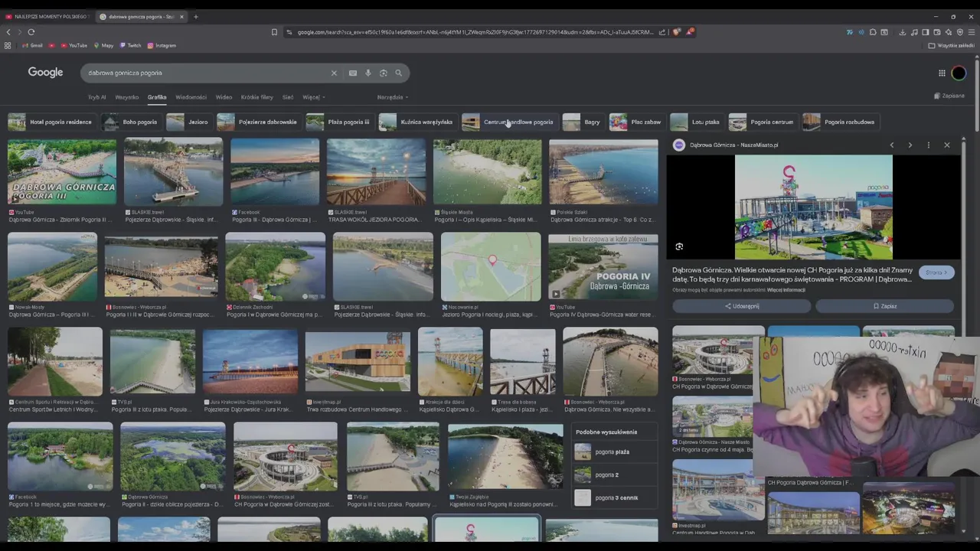Expand the Narzędzia tools menu

(392, 97)
